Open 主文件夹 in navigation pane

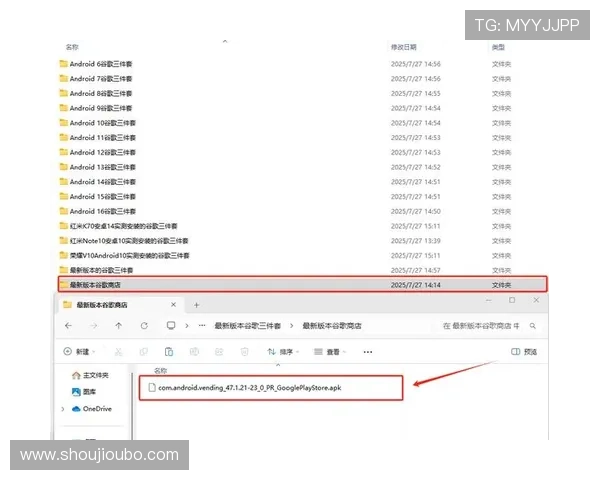click(90, 375)
